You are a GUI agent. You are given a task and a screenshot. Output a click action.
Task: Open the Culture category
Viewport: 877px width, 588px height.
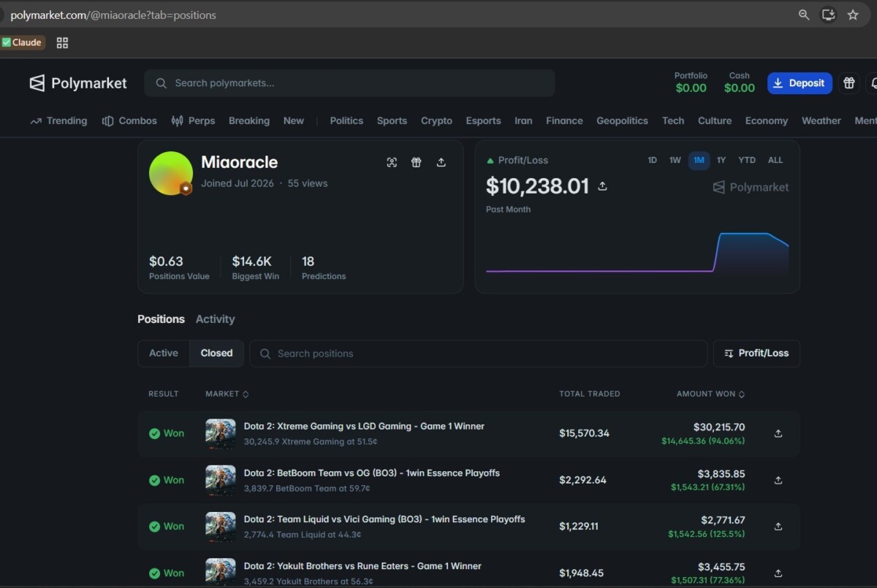tap(715, 121)
